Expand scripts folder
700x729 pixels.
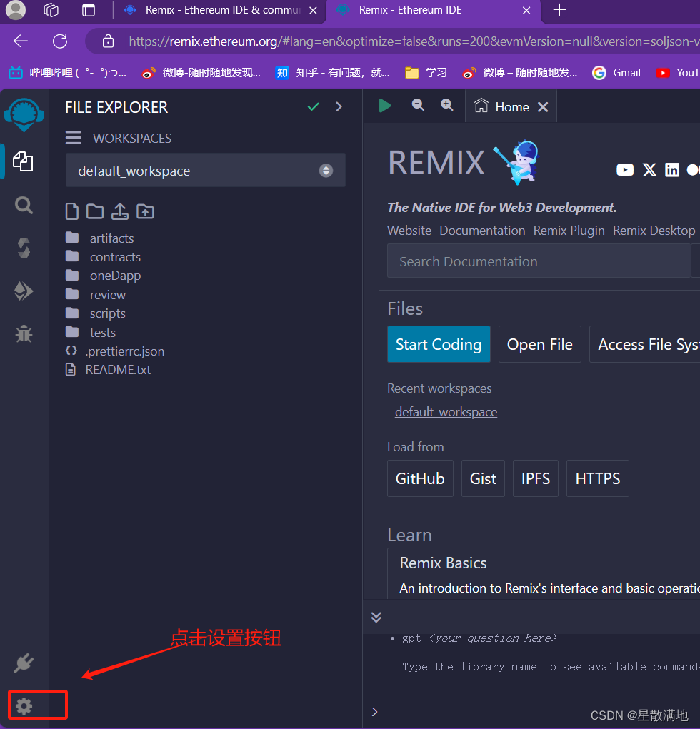pyautogui.click(x=107, y=313)
